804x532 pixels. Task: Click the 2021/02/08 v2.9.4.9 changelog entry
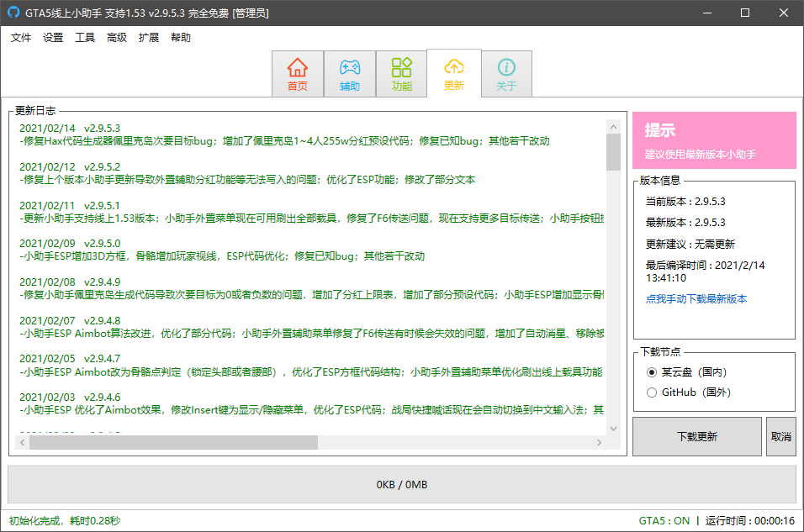[312, 288]
